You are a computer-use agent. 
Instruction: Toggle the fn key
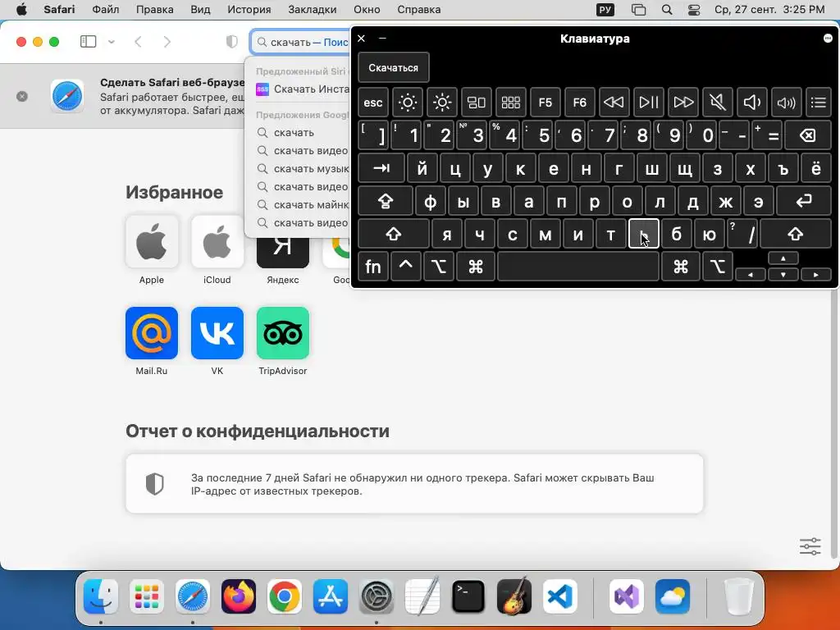point(373,267)
